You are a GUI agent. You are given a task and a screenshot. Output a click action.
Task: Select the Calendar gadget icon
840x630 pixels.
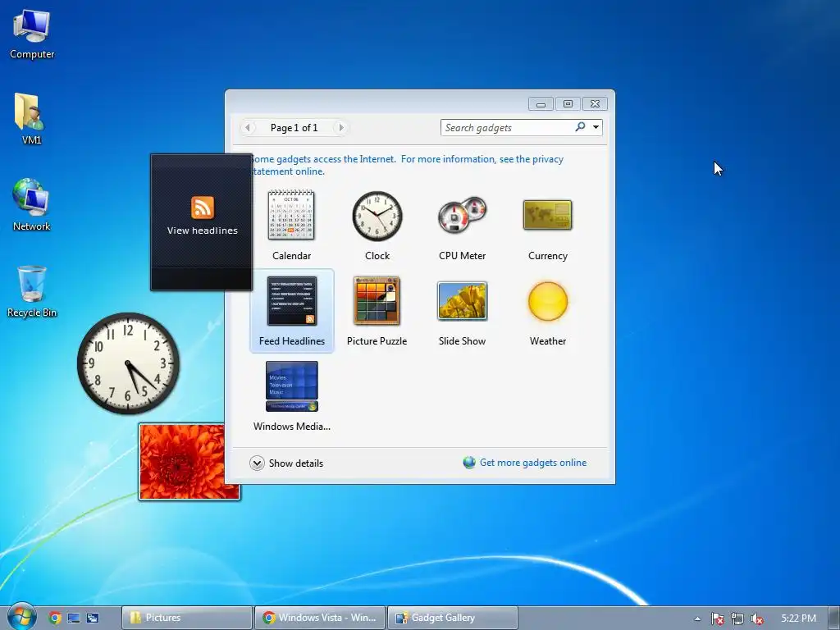coord(291,216)
